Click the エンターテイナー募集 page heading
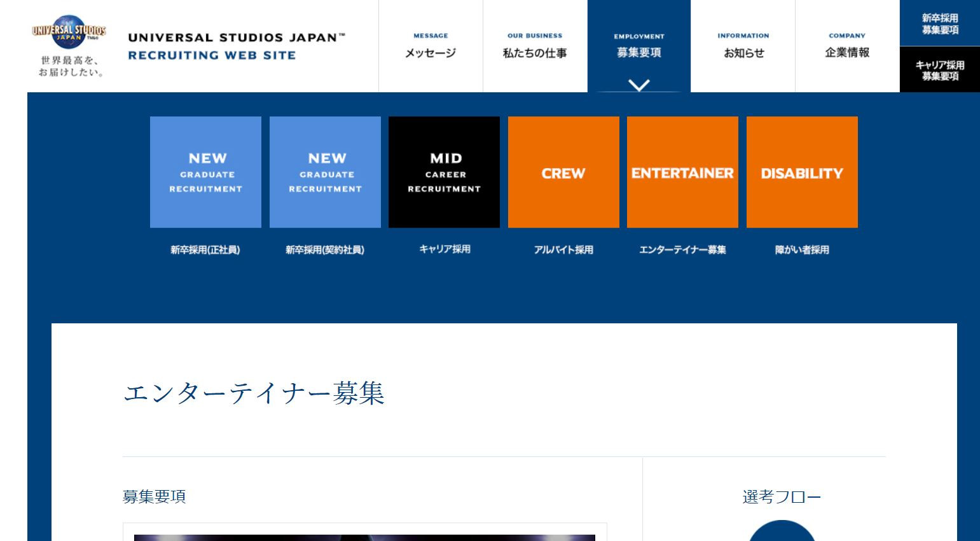The width and height of the screenshot is (980, 541). click(254, 393)
